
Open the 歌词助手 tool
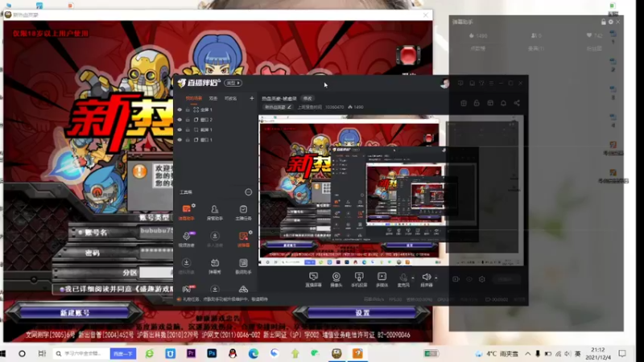coord(243,265)
